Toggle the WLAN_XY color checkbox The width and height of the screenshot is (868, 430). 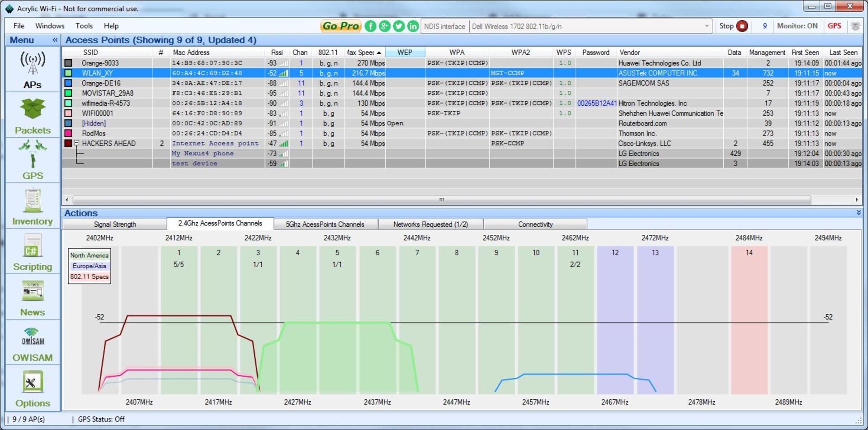click(68, 73)
